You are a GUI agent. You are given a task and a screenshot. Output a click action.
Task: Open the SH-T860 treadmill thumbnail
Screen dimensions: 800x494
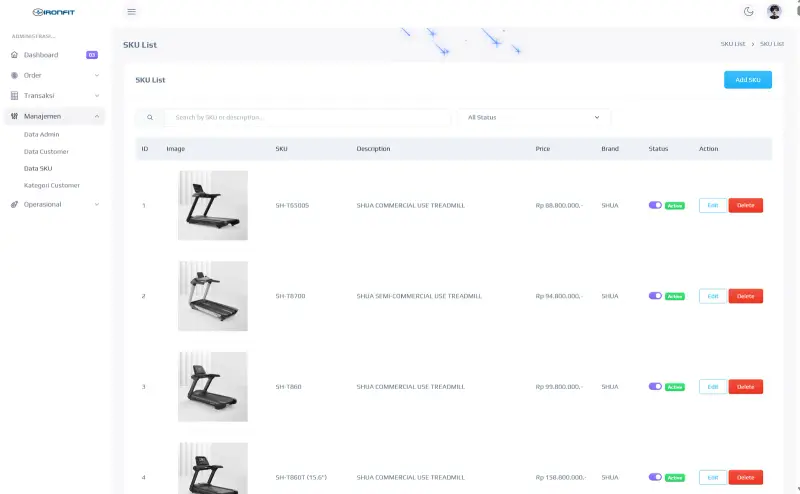[x=213, y=386]
